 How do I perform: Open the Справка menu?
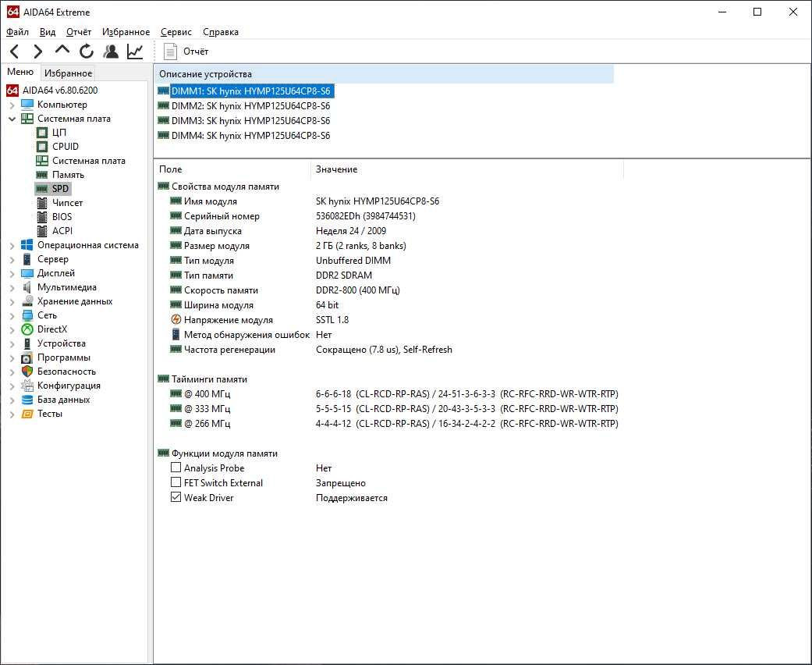tap(221, 32)
